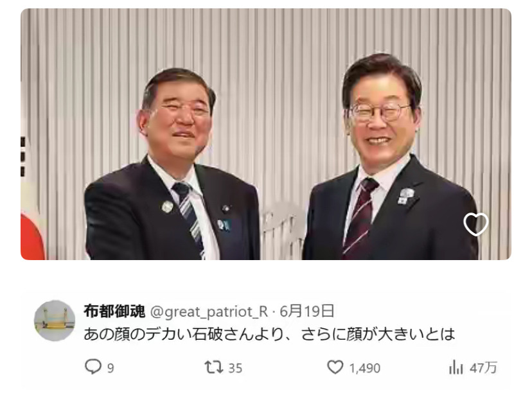Open the tweet timestamp 6月19日
The height and width of the screenshot is (420, 532).
307,311
